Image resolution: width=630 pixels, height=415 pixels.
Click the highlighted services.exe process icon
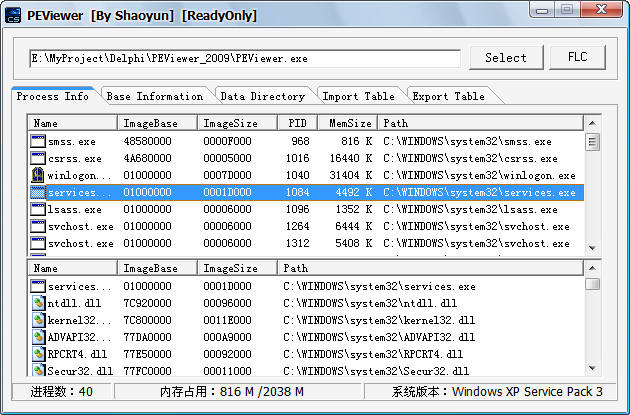(x=38, y=192)
